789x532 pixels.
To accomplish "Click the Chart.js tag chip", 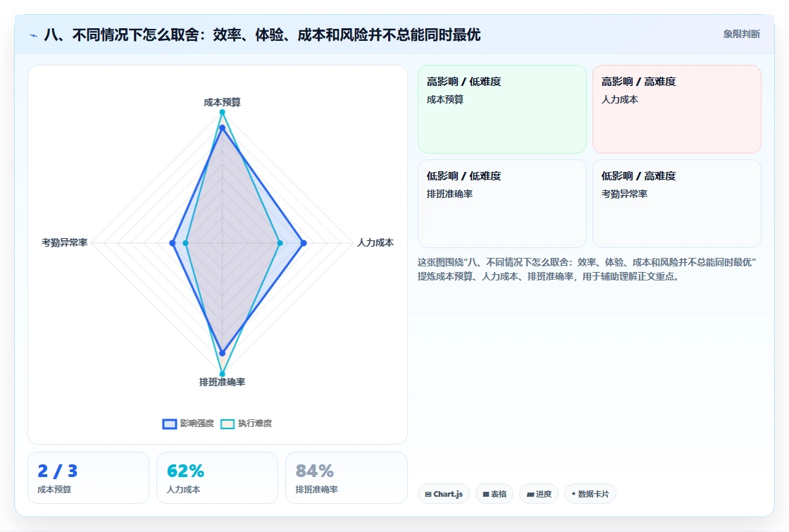I will (x=444, y=494).
